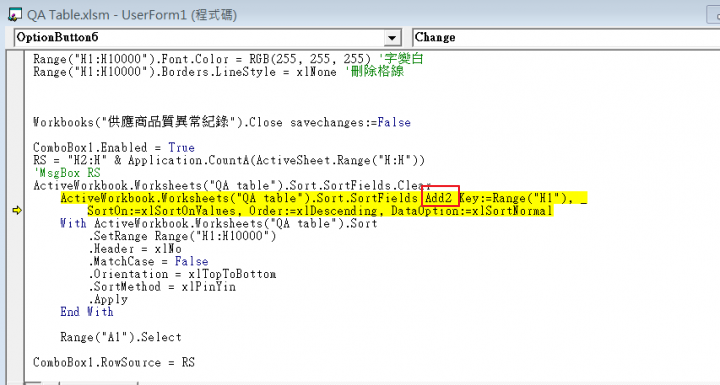The image size is (720, 385).
Task: Click the QA Table.xlsm window title text
Action: coord(132,15)
